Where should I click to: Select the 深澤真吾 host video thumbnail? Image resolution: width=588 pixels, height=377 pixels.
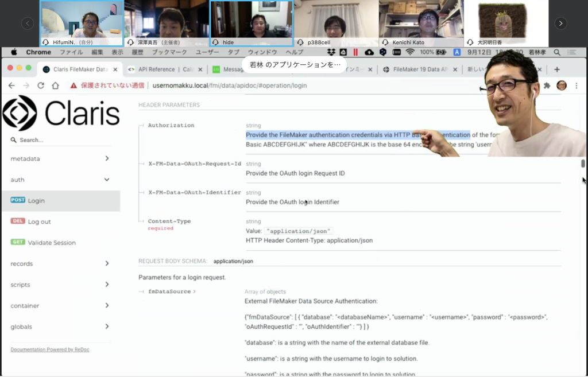click(167, 23)
